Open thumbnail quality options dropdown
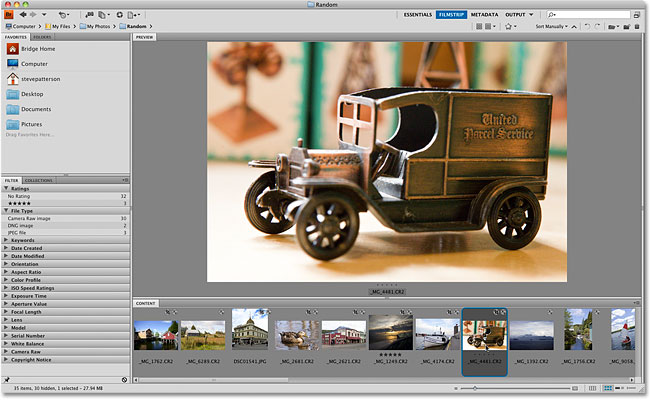The image size is (650, 400). pos(489,27)
